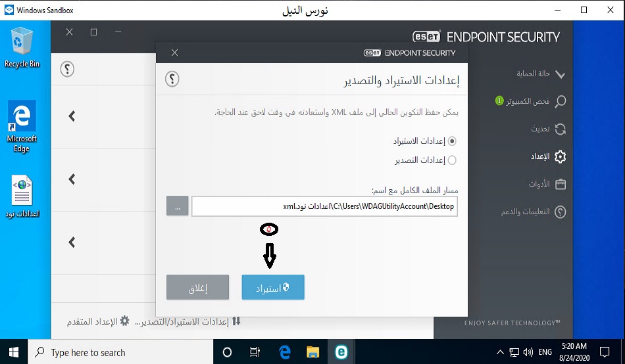
Task: Click the Import (استيراد) button
Action: [x=272, y=288]
